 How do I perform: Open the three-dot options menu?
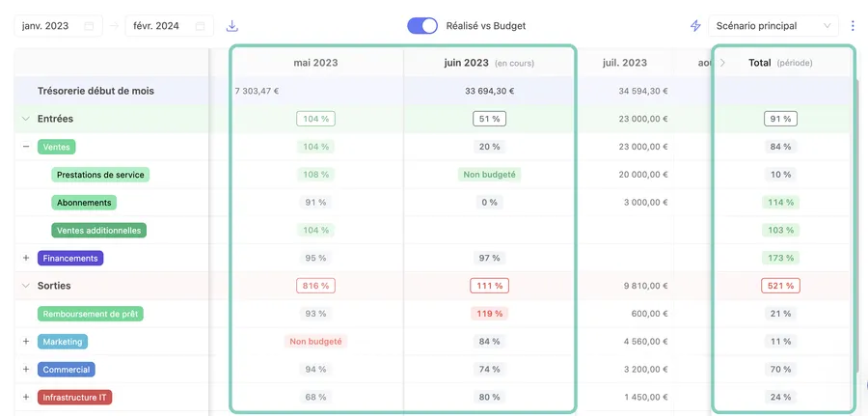[853, 26]
